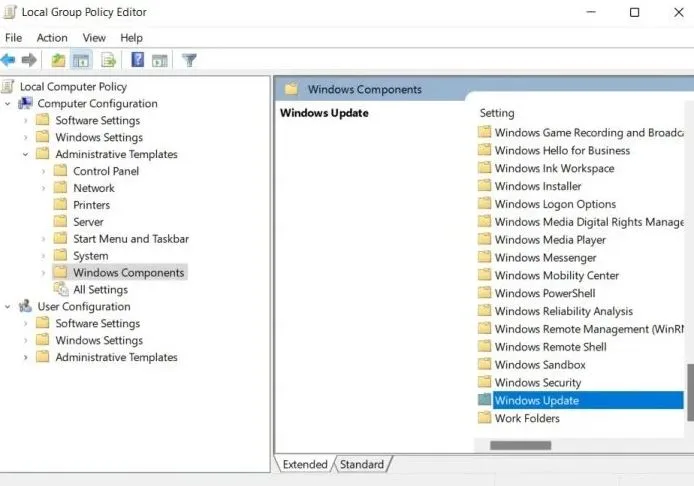Open the Help menu
Image resolution: width=694 pixels, height=486 pixels.
coord(131,38)
